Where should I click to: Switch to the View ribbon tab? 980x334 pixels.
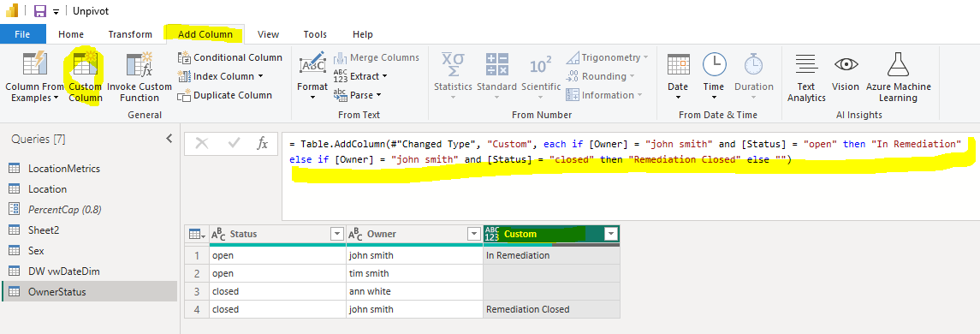tap(268, 34)
